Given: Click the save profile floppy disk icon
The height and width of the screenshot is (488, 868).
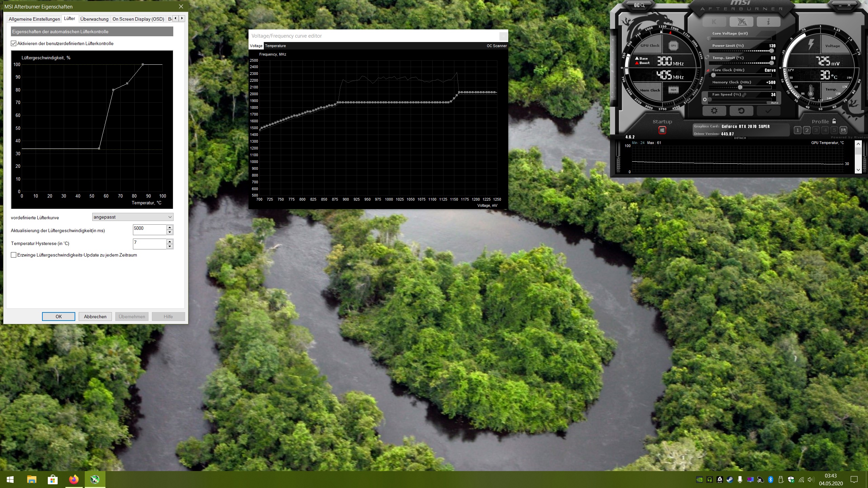Looking at the screenshot, I should (844, 130).
